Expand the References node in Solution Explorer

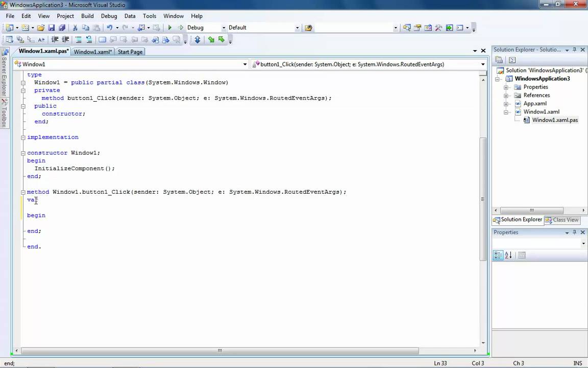pyautogui.click(x=506, y=96)
